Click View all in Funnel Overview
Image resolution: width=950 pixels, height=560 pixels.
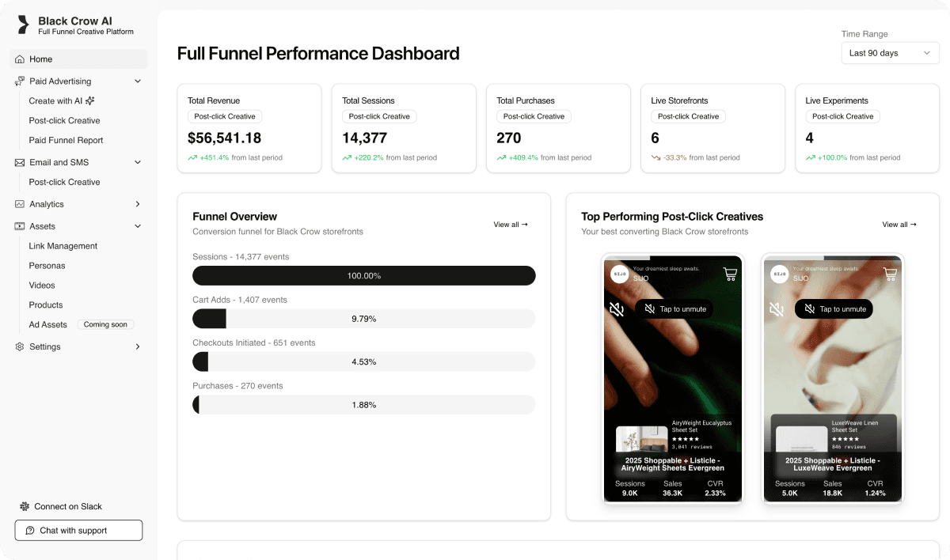pos(511,225)
